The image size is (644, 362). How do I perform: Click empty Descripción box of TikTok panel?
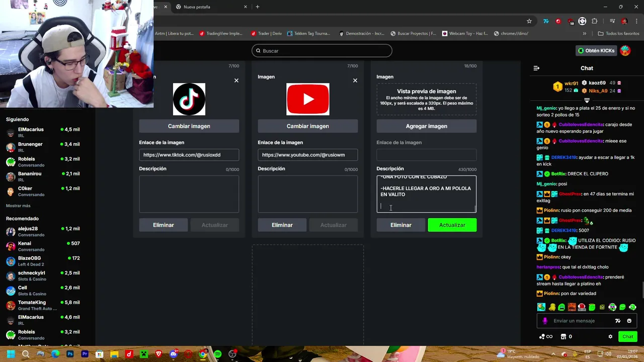click(189, 194)
